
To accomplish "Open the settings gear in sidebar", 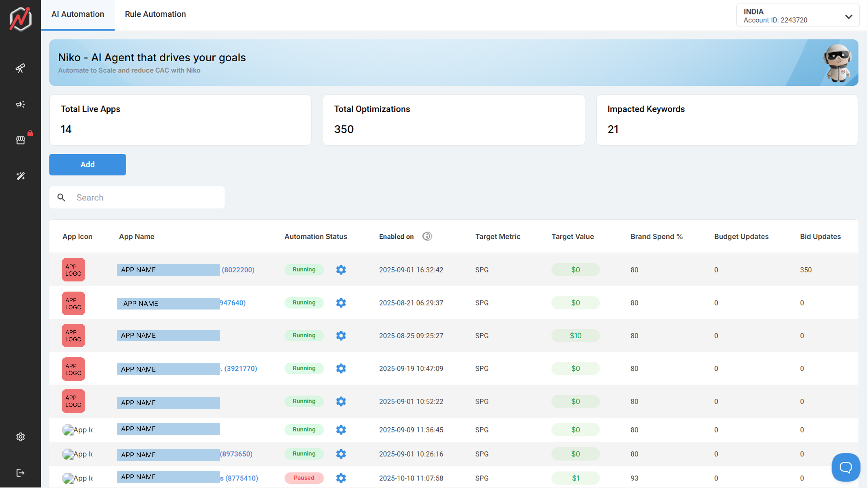I will 20,437.
